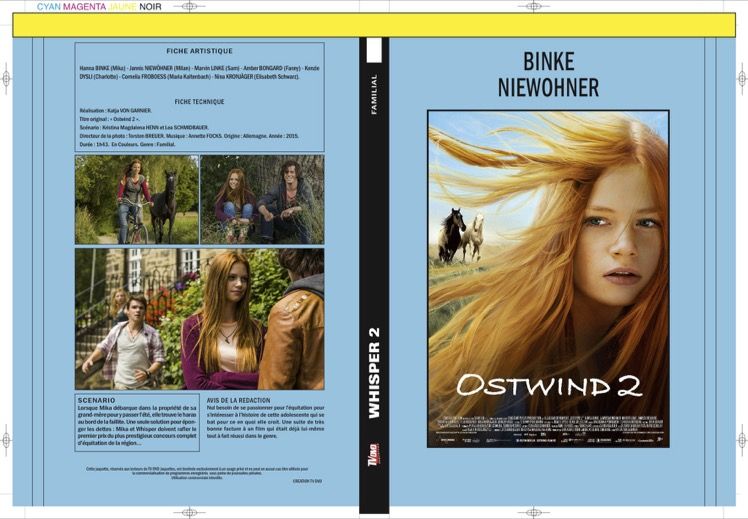Click the registration crosshair below the back cover
This screenshot has height=519, width=748.
click(189, 513)
